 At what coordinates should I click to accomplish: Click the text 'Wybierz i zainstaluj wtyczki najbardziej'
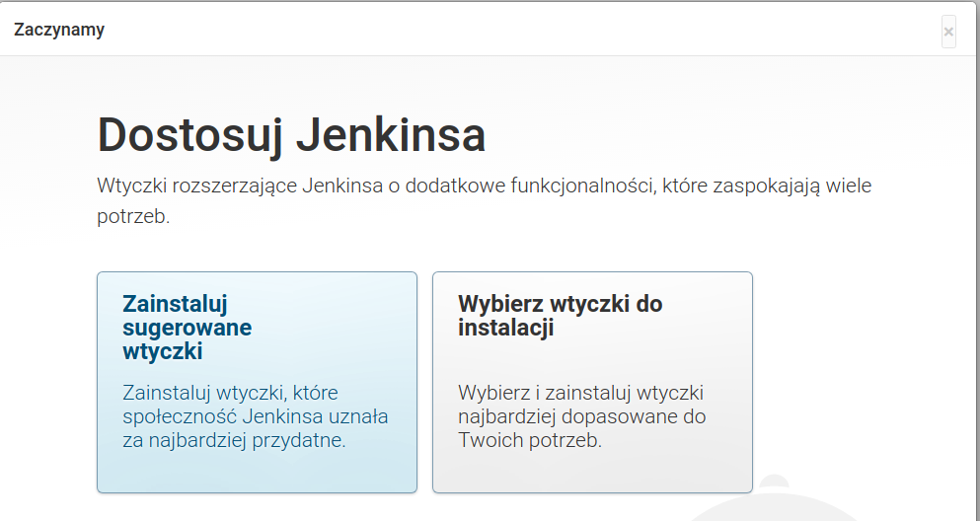pos(582,416)
